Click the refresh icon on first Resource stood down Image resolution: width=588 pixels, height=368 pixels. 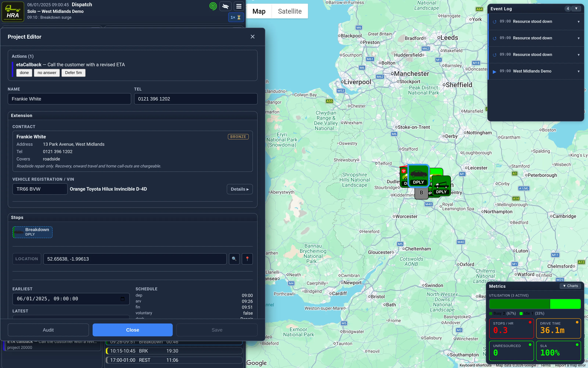(494, 22)
